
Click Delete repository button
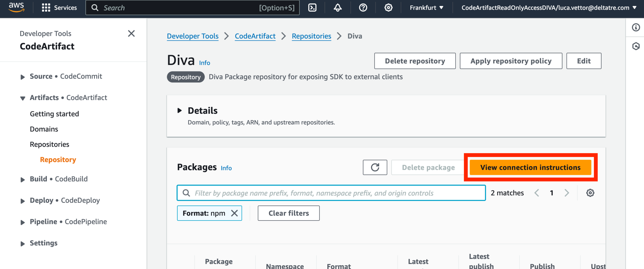click(415, 61)
